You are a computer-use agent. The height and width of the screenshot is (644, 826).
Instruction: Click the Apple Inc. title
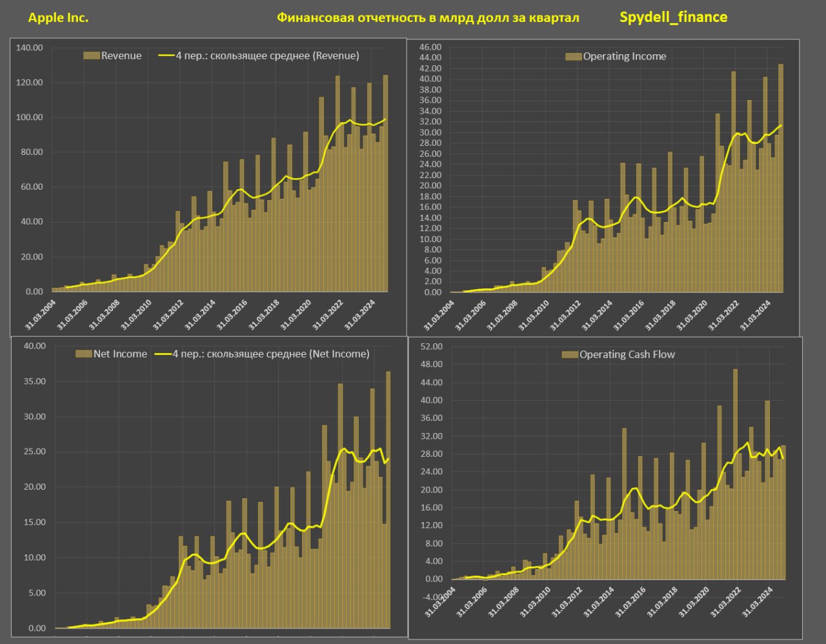(x=58, y=18)
